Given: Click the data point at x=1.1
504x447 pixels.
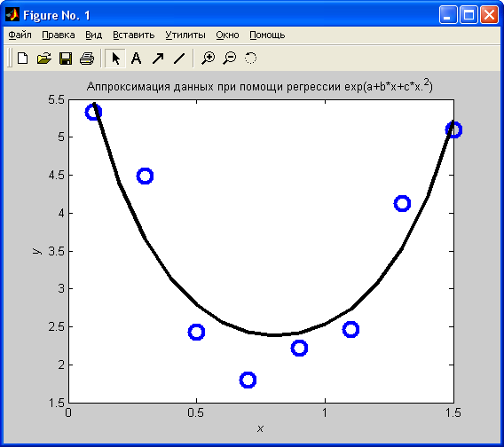Looking at the screenshot, I should point(350,329).
